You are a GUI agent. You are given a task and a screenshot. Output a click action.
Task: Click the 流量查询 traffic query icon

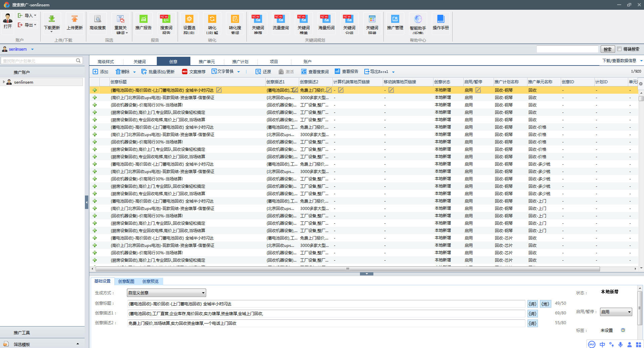(x=280, y=19)
